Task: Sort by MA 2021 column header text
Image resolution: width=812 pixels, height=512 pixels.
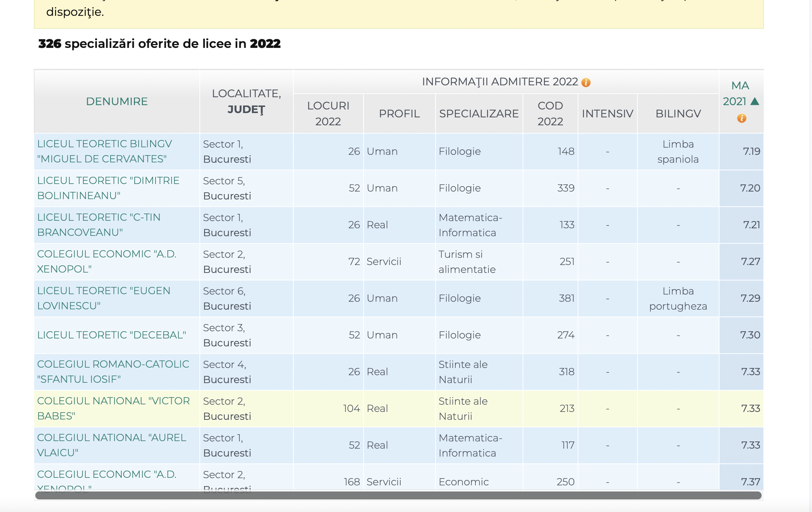Action: (736, 94)
